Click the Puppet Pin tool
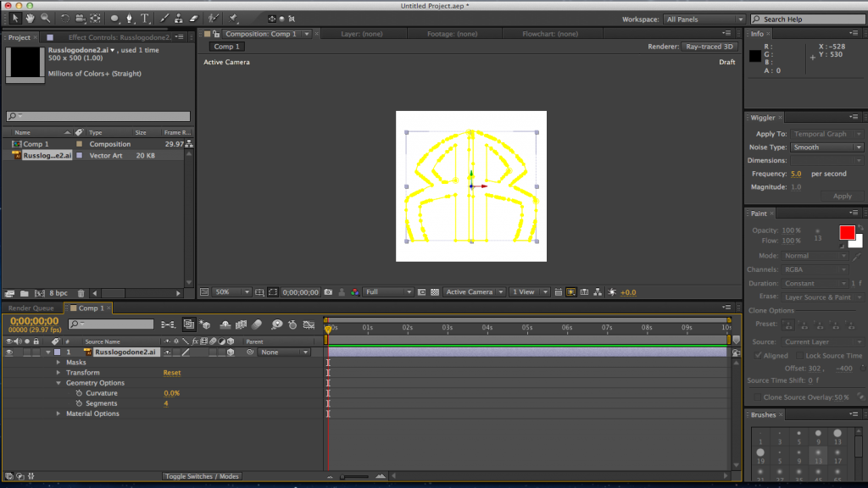868x488 pixels. 234,18
